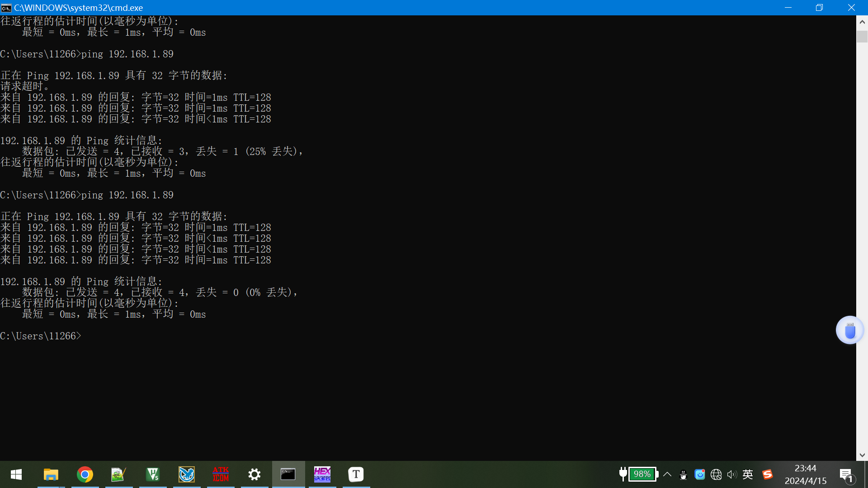Launch Typora from the taskbar
868x488 pixels.
356,474
